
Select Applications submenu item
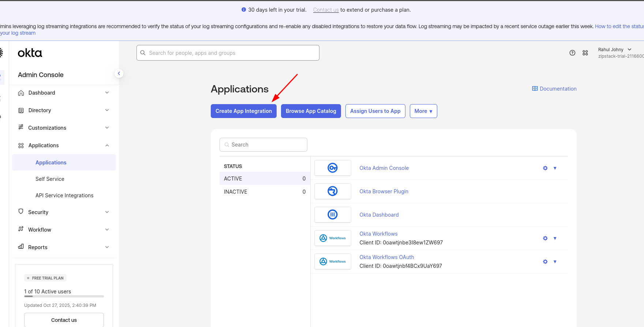coord(64,163)
